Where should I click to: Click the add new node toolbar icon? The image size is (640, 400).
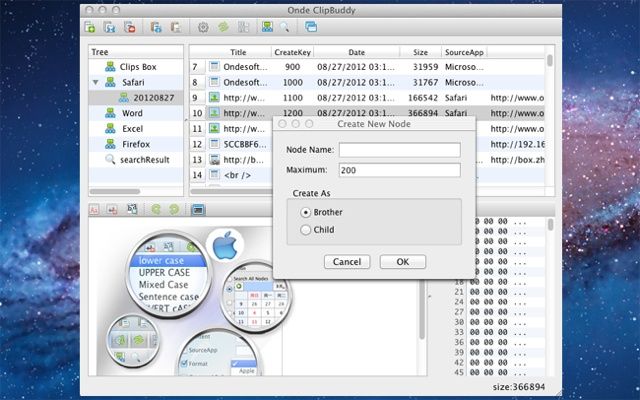tap(92, 28)
